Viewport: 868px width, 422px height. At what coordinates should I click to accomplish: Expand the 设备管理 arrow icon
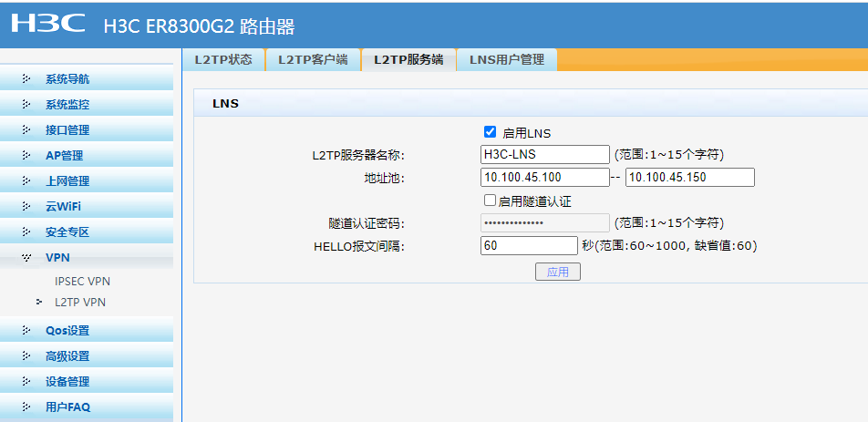pyautogui.click(x=26, y=381)
